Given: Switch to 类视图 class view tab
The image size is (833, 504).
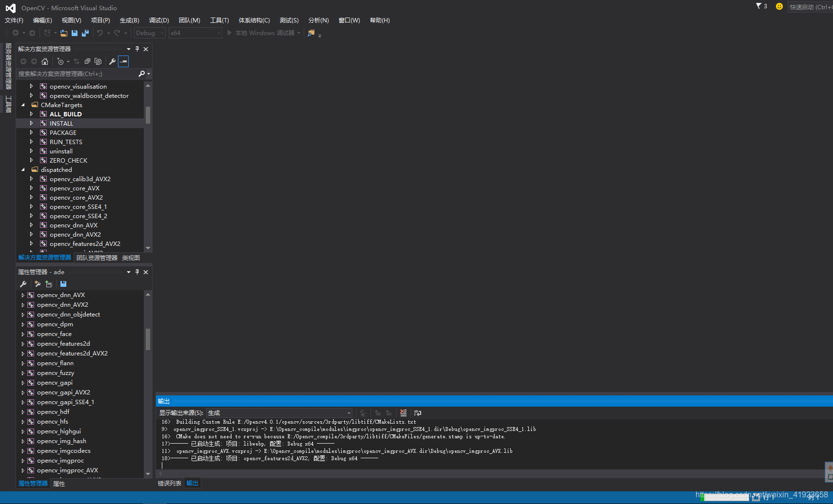Looking at the screenshot, I should (131, 258).
